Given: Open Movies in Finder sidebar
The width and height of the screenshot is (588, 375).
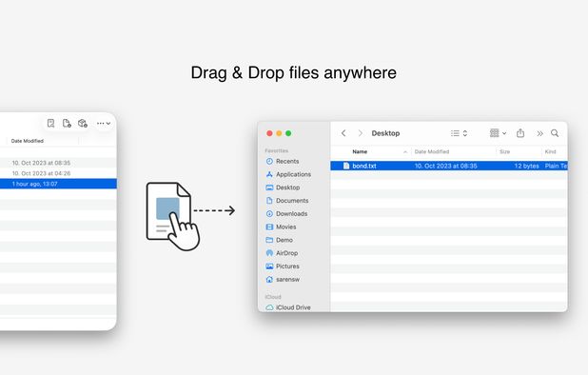Looking at the screenshot, I should (281, 227).
